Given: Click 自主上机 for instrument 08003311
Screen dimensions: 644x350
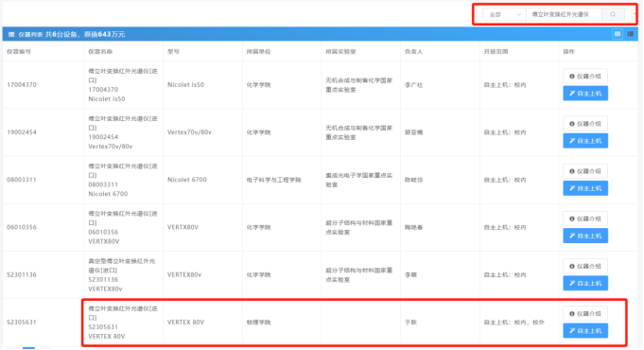Looking at the screenshot, I should tap(585, 188).
